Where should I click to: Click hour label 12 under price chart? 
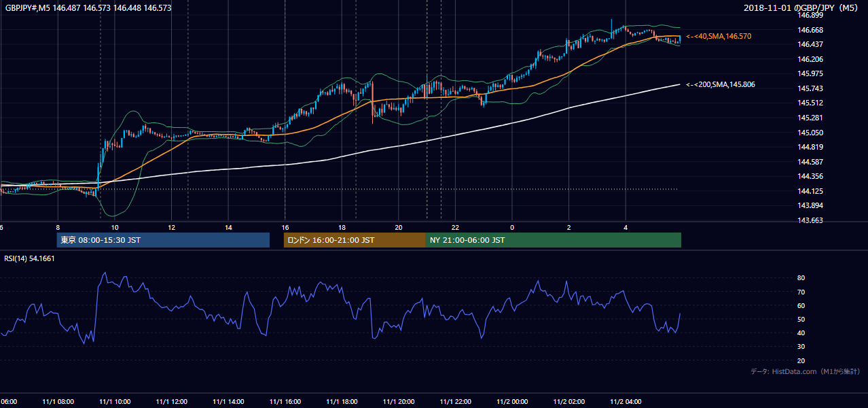171,227
